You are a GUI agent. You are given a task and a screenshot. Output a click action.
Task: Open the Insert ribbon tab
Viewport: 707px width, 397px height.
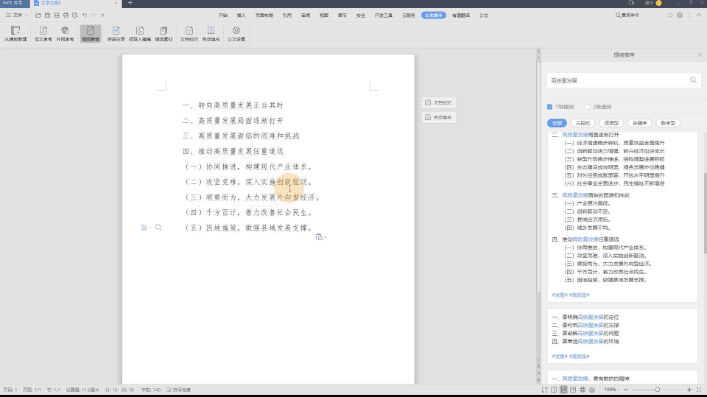(241, 15)
